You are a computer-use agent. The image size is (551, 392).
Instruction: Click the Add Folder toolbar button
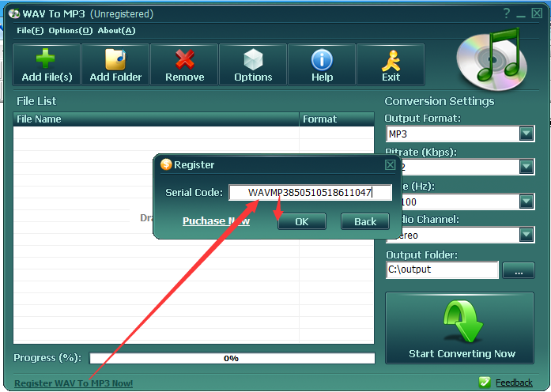(115, 65)
